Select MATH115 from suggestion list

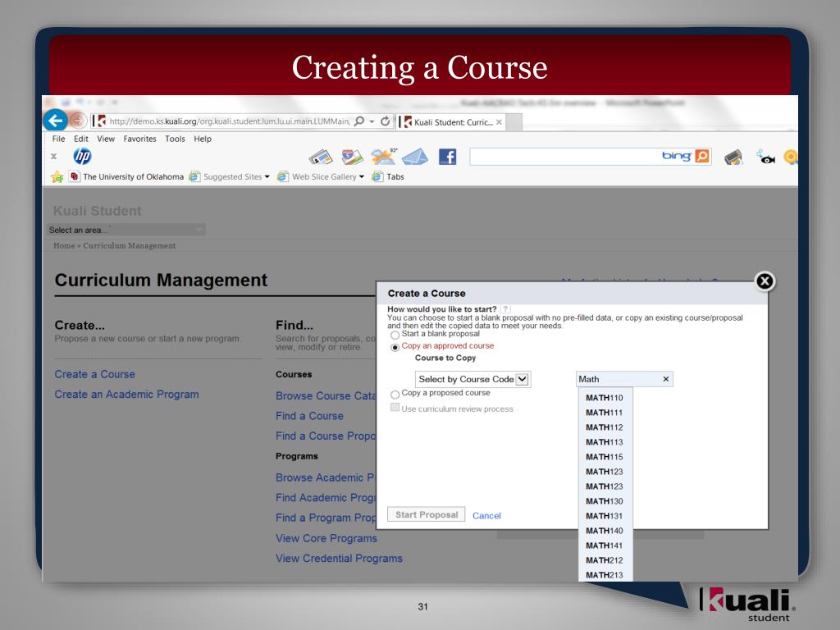coord(605,456)
